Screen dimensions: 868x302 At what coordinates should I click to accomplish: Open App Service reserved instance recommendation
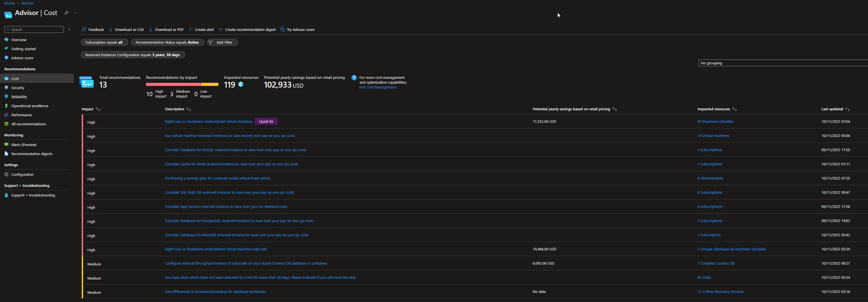pos(226,206)
